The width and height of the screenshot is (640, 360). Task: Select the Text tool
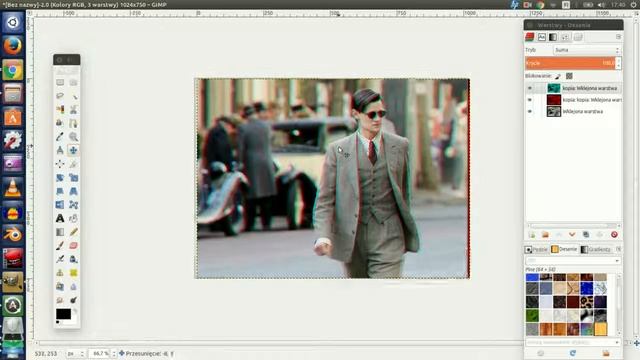click(x=60, y=218)
